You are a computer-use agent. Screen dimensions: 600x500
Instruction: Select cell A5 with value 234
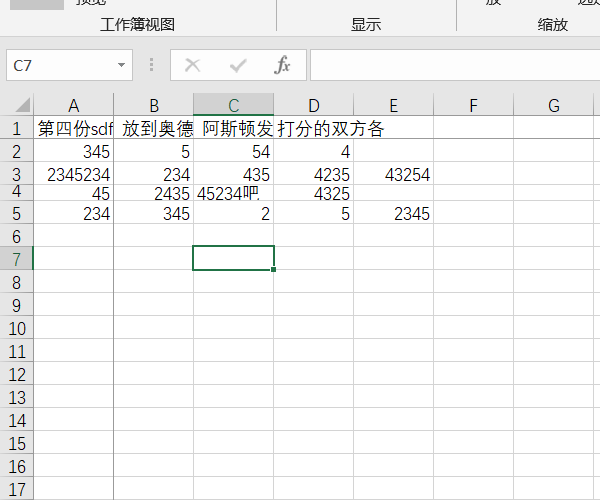pos(73,213)
